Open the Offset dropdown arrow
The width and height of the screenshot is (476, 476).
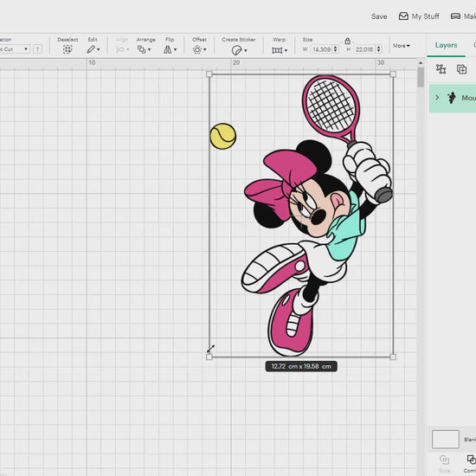205,49
